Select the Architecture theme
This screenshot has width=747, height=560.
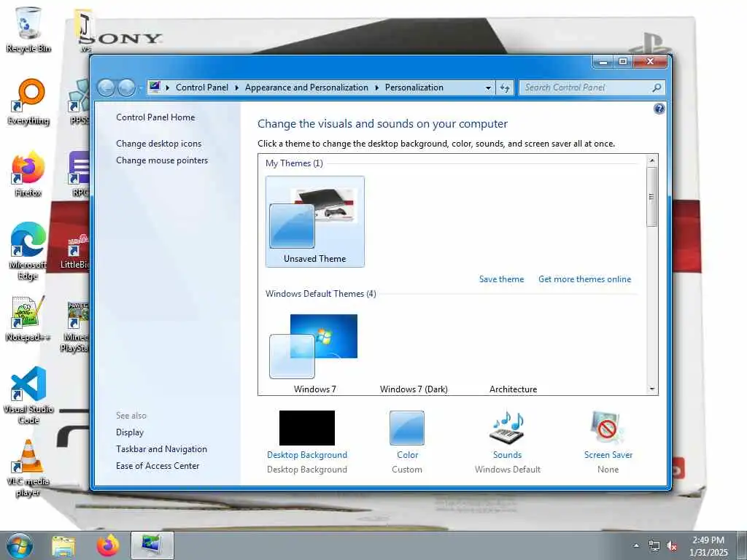pos(513,389)
